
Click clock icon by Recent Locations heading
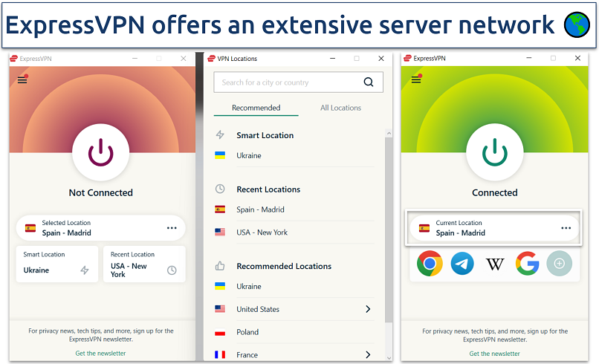pos(220,189)
